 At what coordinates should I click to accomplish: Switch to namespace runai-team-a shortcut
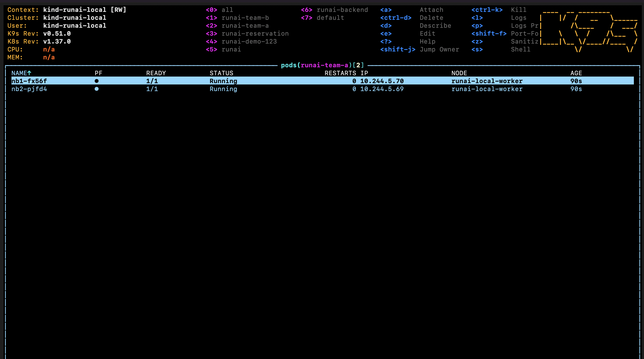[237, 26]
